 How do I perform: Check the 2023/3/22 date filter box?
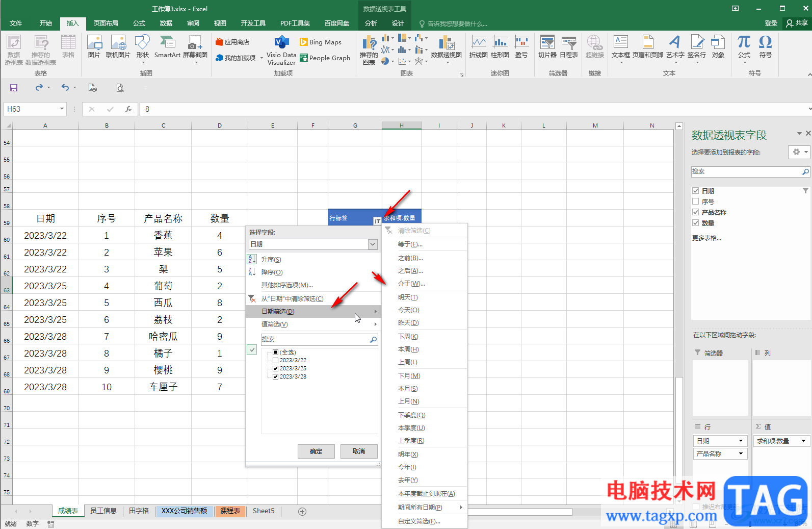(x=276, y=360)
